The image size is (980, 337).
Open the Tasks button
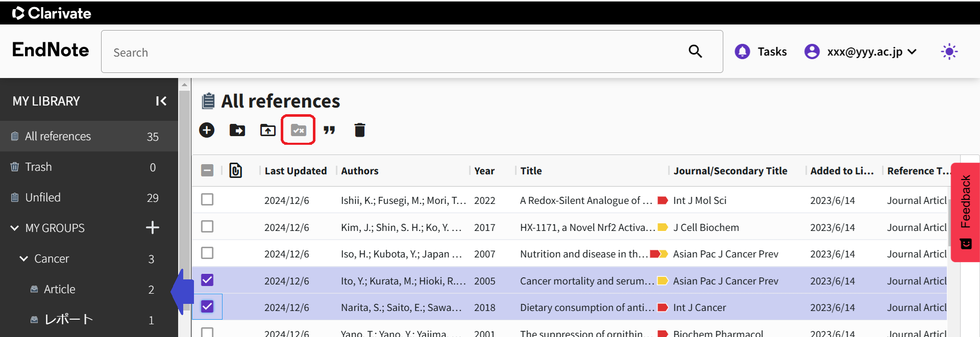(761, 51)
